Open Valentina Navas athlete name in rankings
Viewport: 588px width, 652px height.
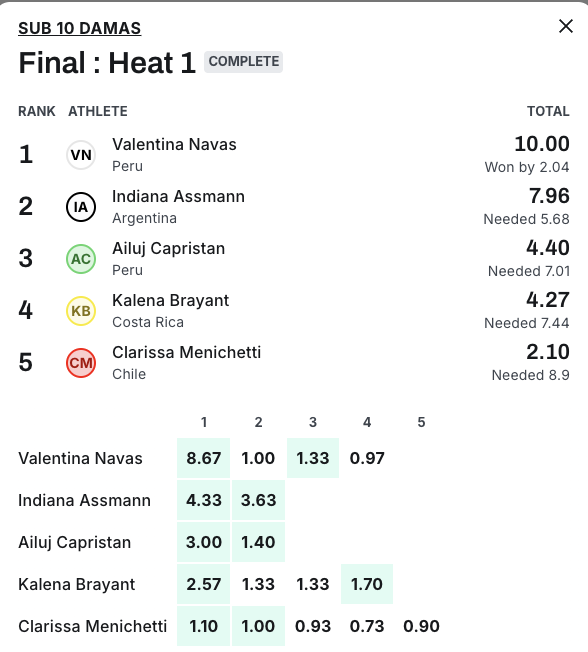174,145
